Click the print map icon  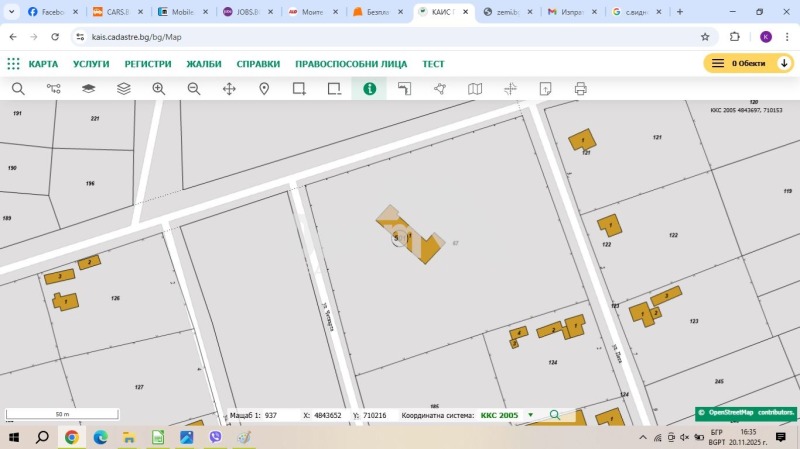[580, 89]
